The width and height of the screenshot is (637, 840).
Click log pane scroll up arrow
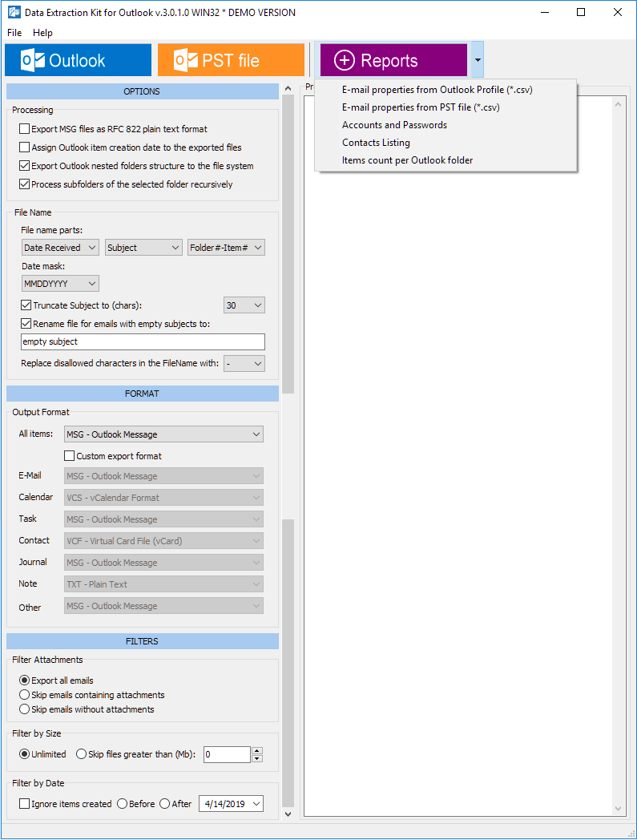click(x=619, y=104)
